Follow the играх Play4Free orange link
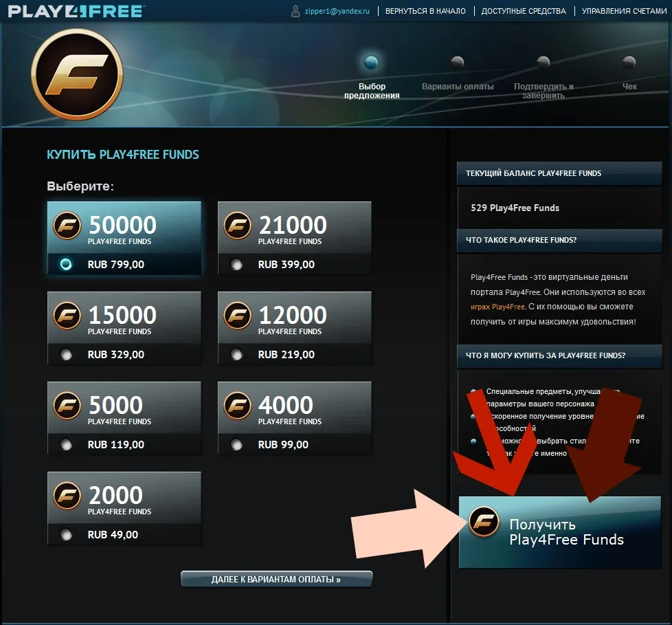Image resolution: width=672 pixels, height=625 pixels. click(497, 307)
